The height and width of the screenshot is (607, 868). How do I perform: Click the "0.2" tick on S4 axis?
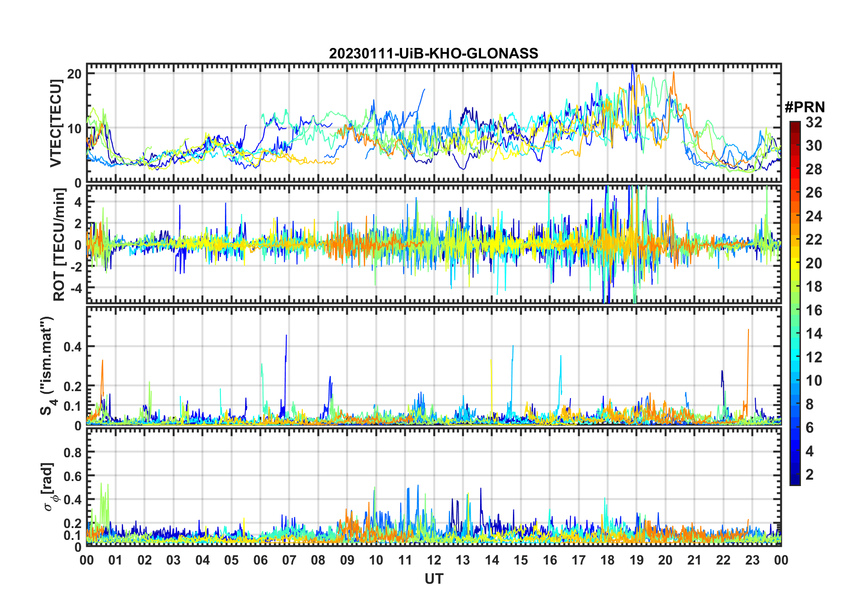pyautogui.click(x=73, y=386)
